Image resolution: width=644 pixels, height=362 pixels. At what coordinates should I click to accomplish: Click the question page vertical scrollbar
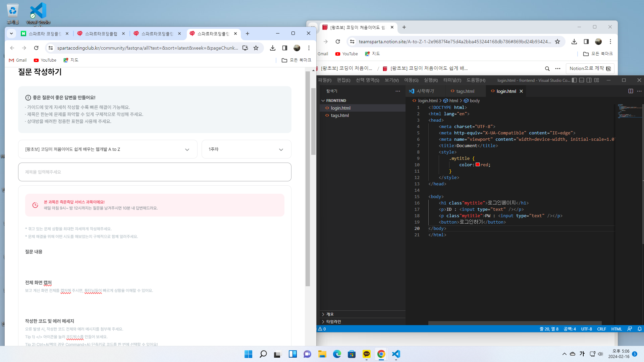[314, 121]
